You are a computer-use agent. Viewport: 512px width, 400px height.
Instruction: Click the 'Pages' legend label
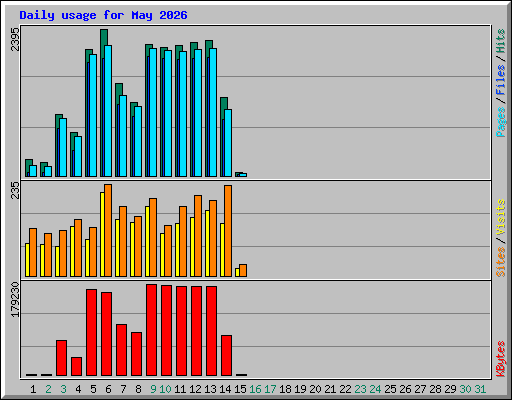click(x=500, y=122)
